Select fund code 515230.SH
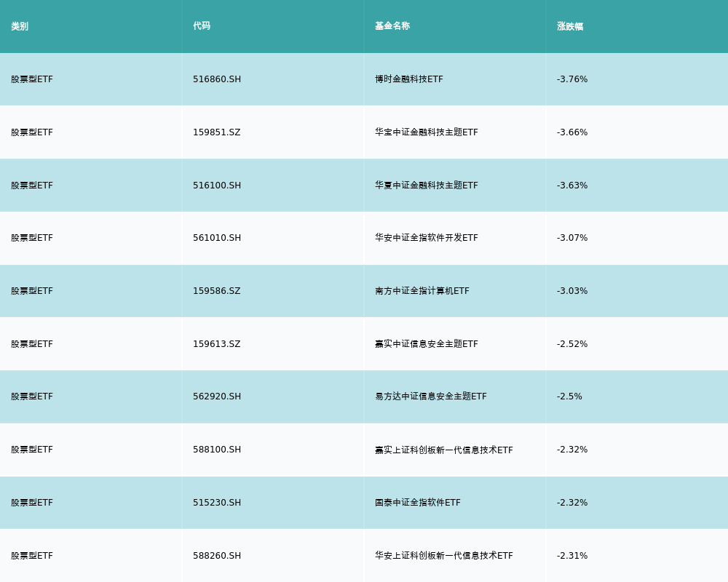Screen dimensions: 728x582 pos(217,503)
